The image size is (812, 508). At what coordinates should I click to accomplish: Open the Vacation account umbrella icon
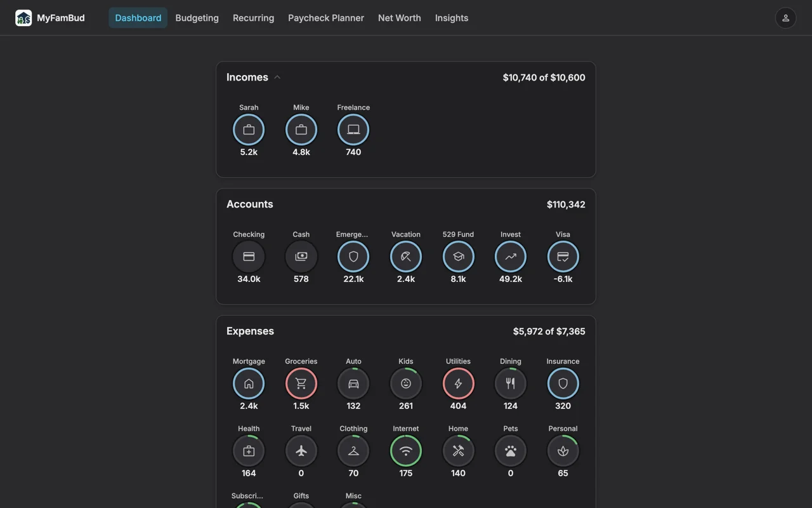406,257
